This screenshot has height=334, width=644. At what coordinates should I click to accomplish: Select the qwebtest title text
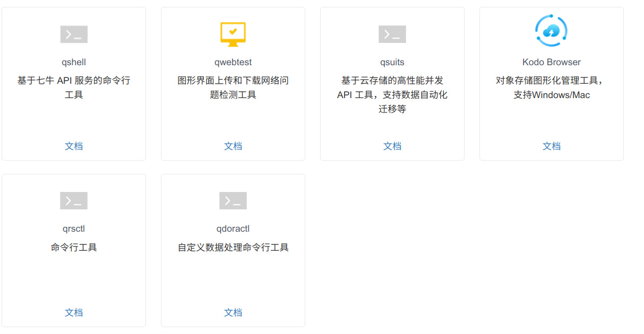[233, 63]
